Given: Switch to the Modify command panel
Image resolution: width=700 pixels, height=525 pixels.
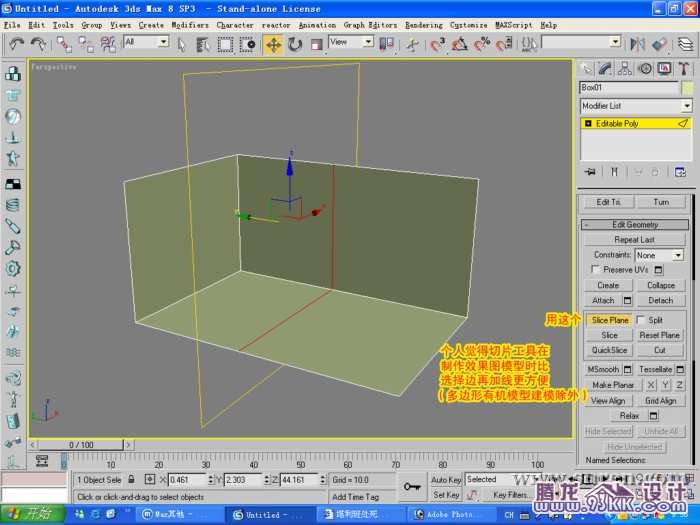Looking at the screenshot, I should [605, 69].
